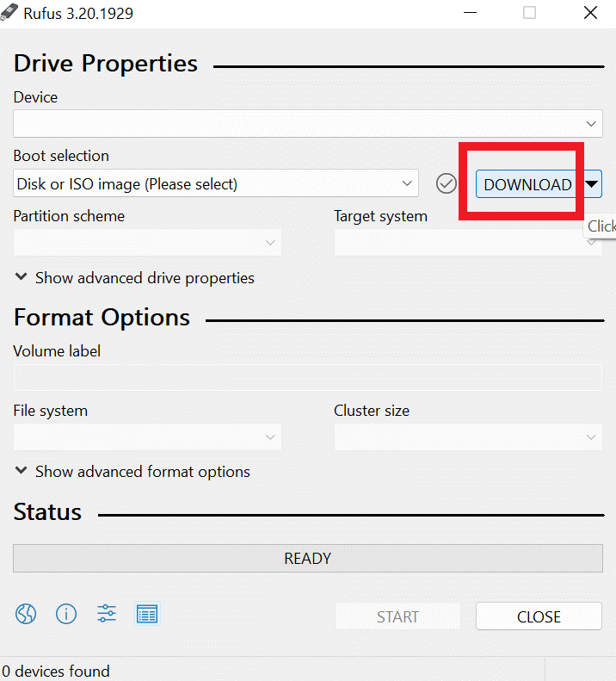Click the CLOSE button
Viewport: 616px width, 681px height.
[539, 616]
